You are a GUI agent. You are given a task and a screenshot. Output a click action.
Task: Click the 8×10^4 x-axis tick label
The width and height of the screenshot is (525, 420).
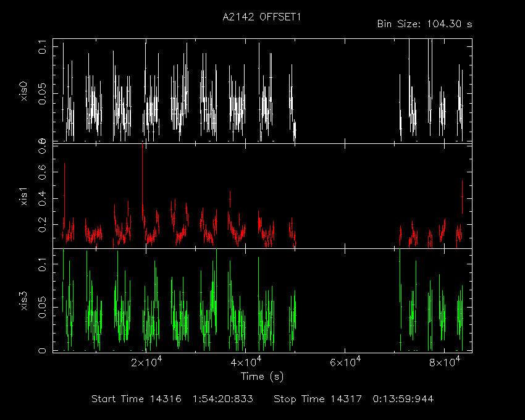tap(445, 362)
